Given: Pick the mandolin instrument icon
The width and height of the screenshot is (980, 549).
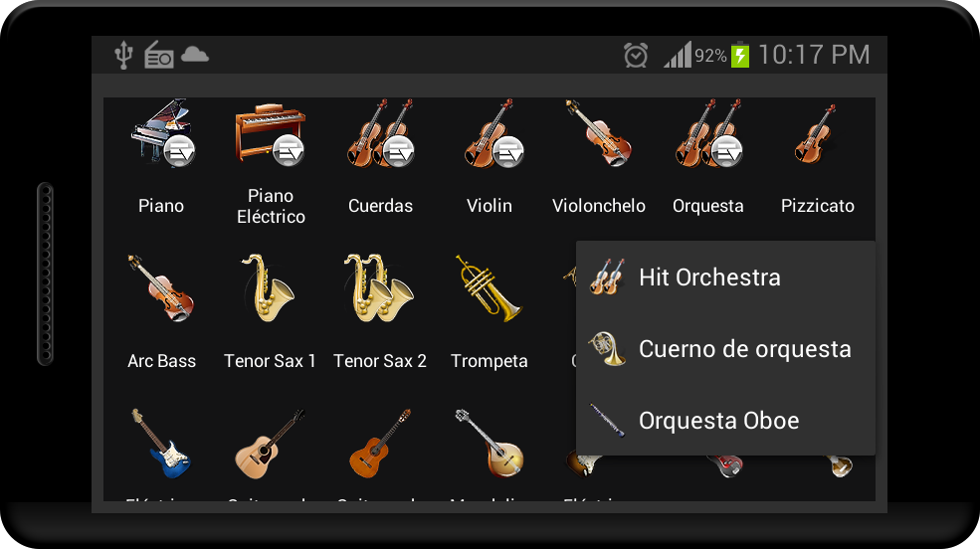Looking at the screenshot, I should click(489, 443).
